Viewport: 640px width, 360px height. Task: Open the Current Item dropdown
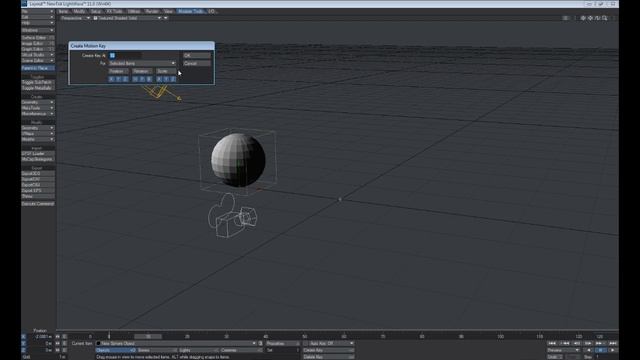tap(176, 344)
